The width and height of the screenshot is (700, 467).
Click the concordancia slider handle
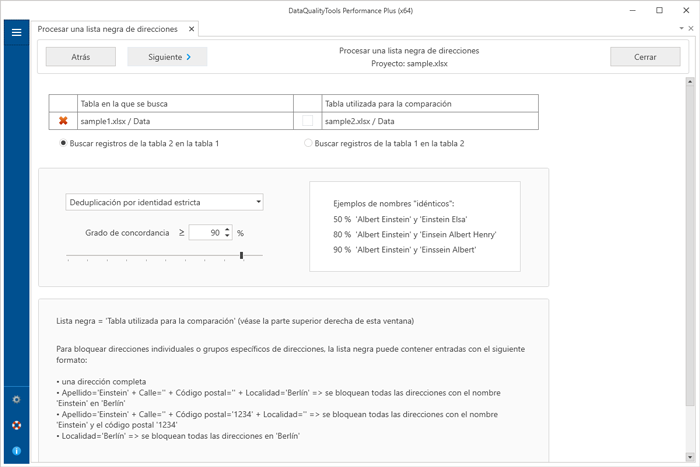(x=242, y=255)
